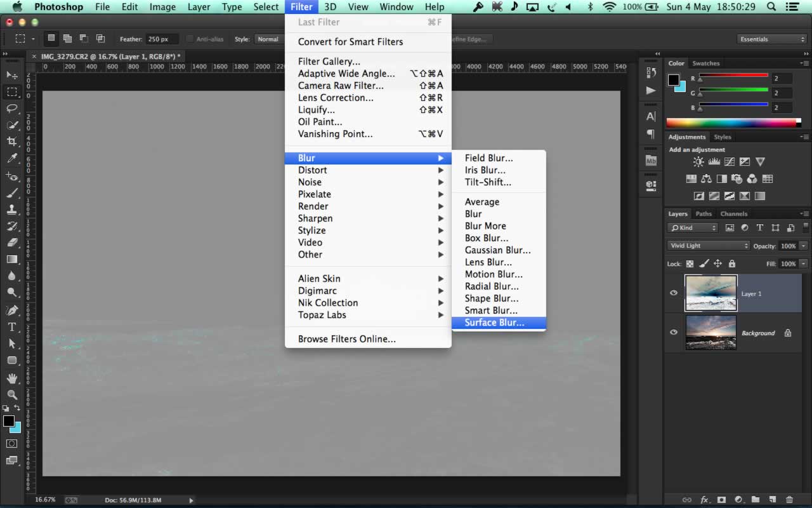This screenshot has height=508, width=812.
Task: Select the Brush tool
Action: coord(11,193)
